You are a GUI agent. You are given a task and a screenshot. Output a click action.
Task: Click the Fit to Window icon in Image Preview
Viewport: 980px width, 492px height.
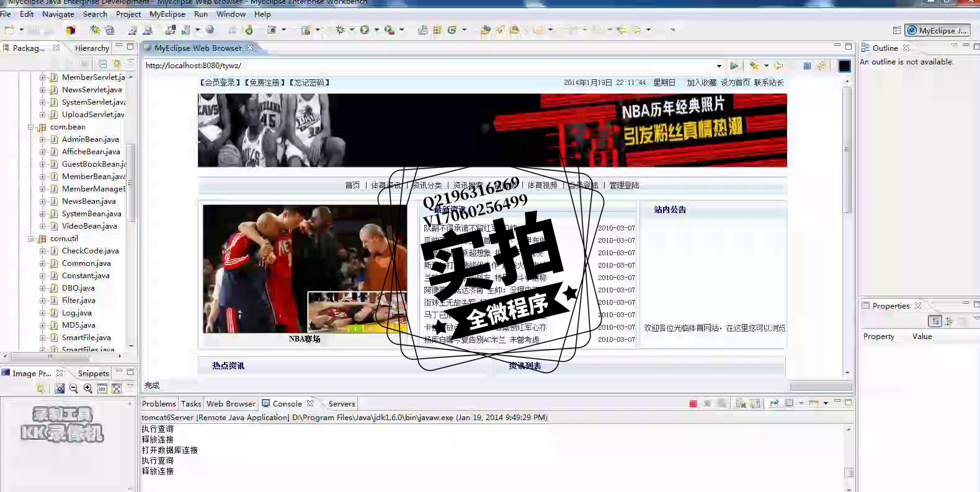(x=117, y=389)
